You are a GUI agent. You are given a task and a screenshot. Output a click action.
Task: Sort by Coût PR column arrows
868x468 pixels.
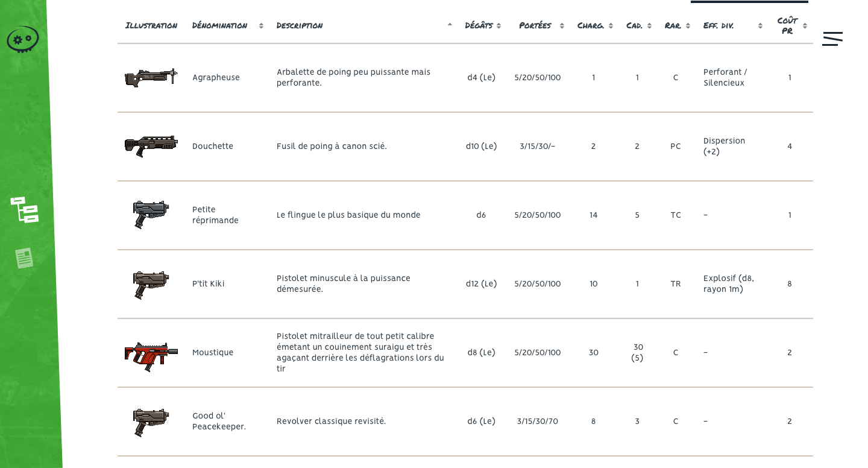tap(805, 26)
